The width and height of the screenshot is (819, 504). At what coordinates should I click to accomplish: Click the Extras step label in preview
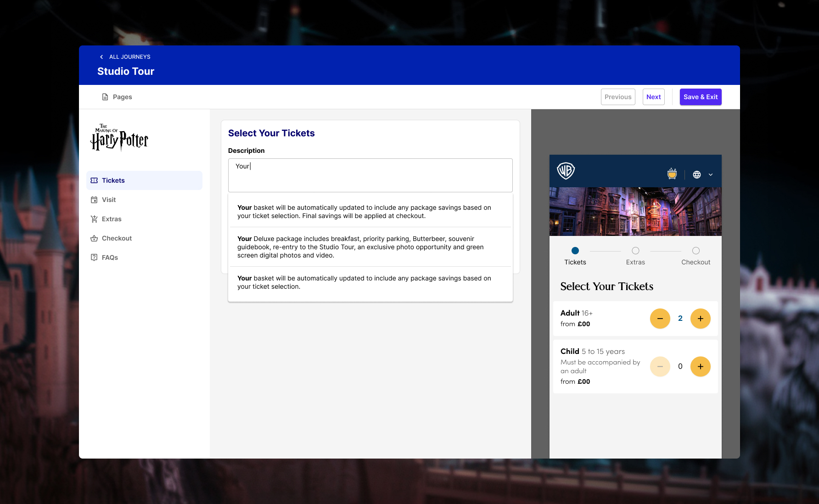pos(635,262)
